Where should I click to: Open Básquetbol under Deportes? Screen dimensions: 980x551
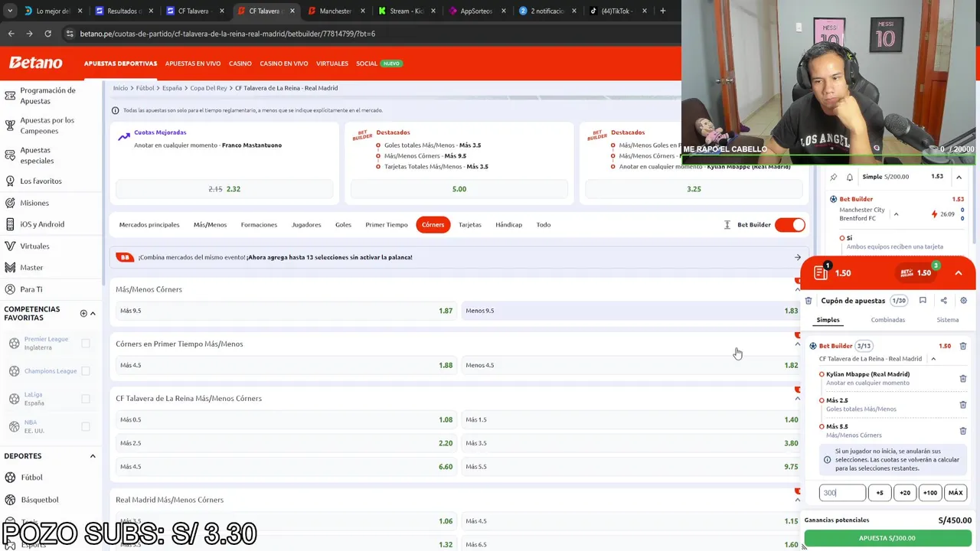(x=39, y=500)
